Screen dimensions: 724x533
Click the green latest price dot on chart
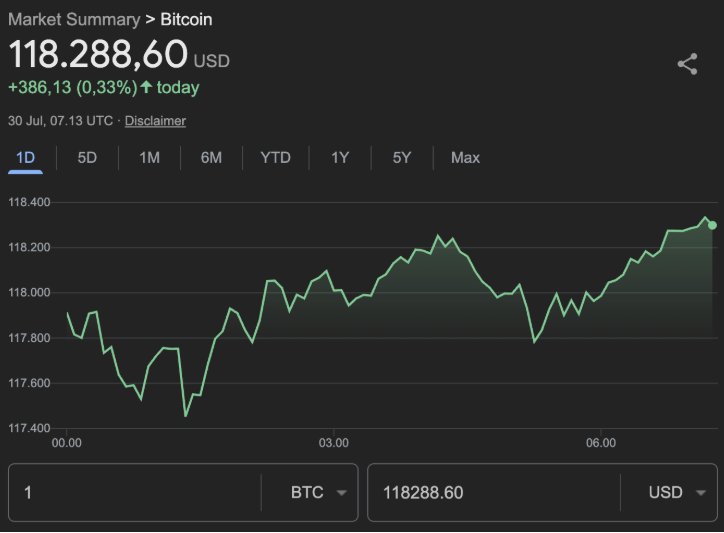tap(712, 225)
